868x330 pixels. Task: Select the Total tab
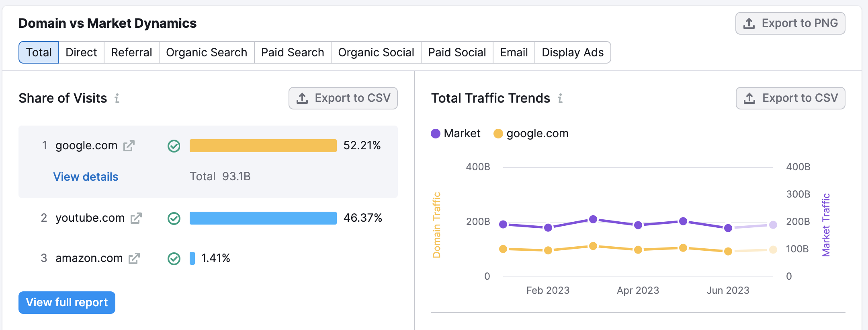[39, 52]
